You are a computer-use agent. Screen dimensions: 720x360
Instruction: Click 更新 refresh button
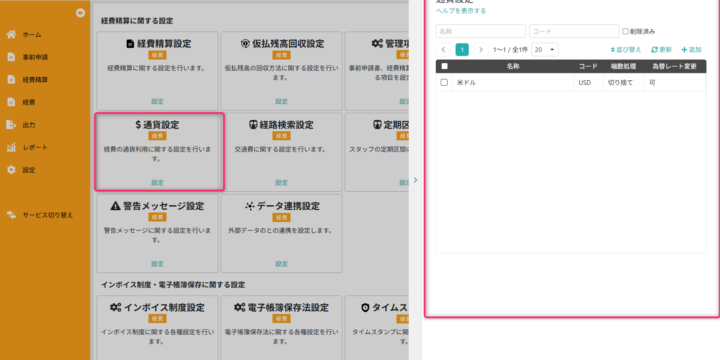point(661,50)
